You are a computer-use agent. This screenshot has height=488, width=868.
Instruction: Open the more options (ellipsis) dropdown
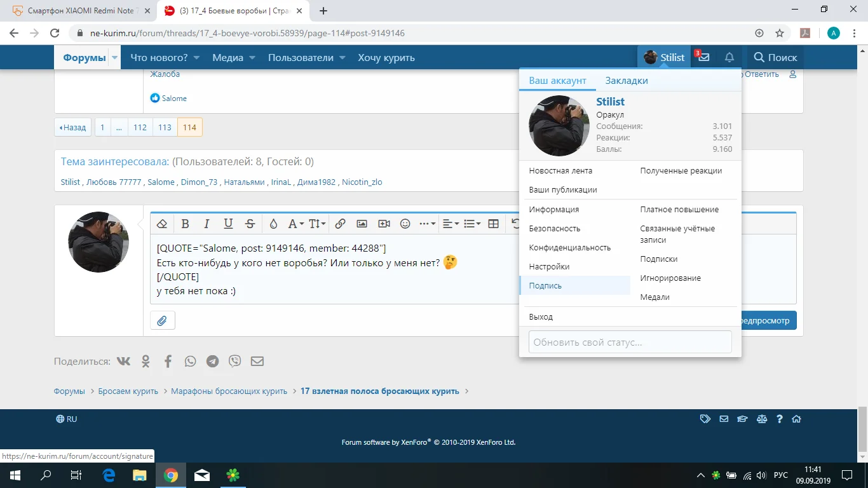pos(427,224)
